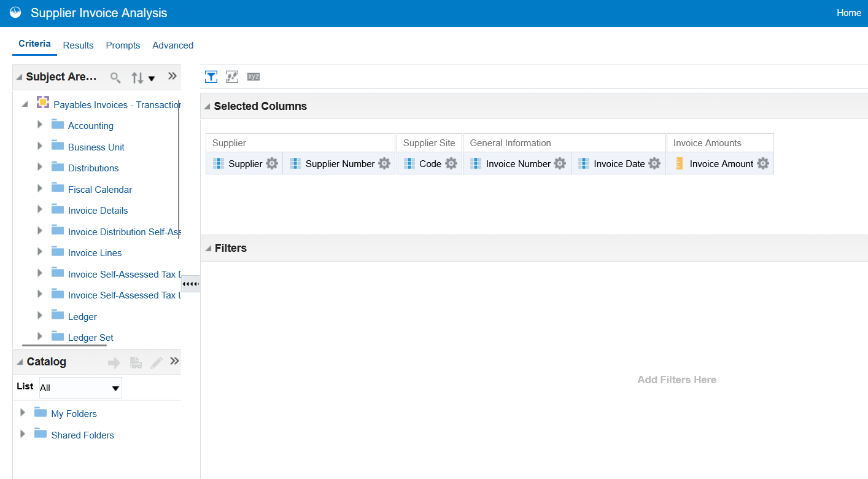This screenshot has height=479, width=868.
Task: Open the Catalog List dropdown
Action: [80, 388]
